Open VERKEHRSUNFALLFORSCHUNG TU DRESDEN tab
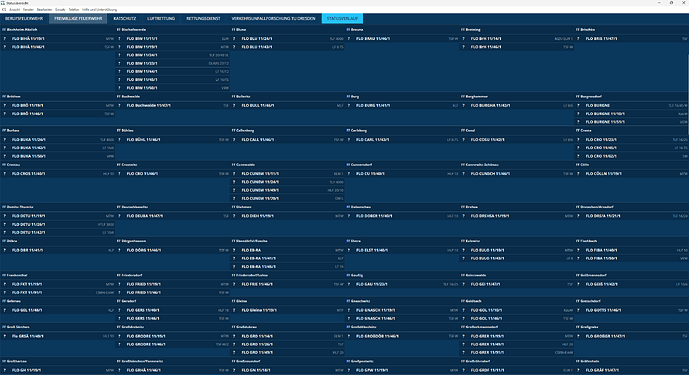 [x=273, y=18]
